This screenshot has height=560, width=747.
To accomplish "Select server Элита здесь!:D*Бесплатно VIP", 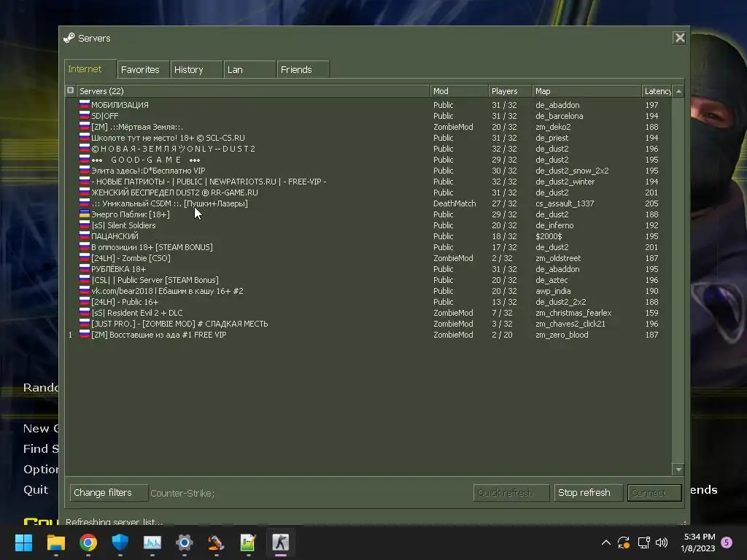I will tap(368, 171).
